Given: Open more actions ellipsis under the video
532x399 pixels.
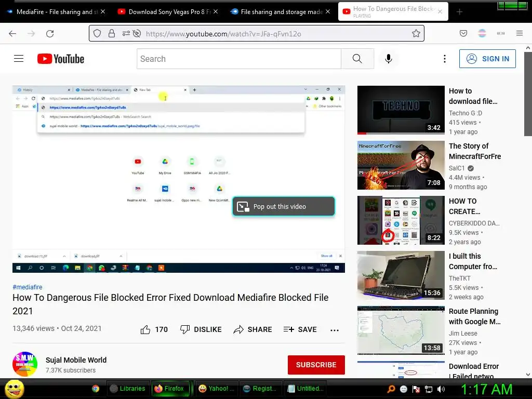Looking at the screenshot, I should pyautogui.click(x=335, y=330).
